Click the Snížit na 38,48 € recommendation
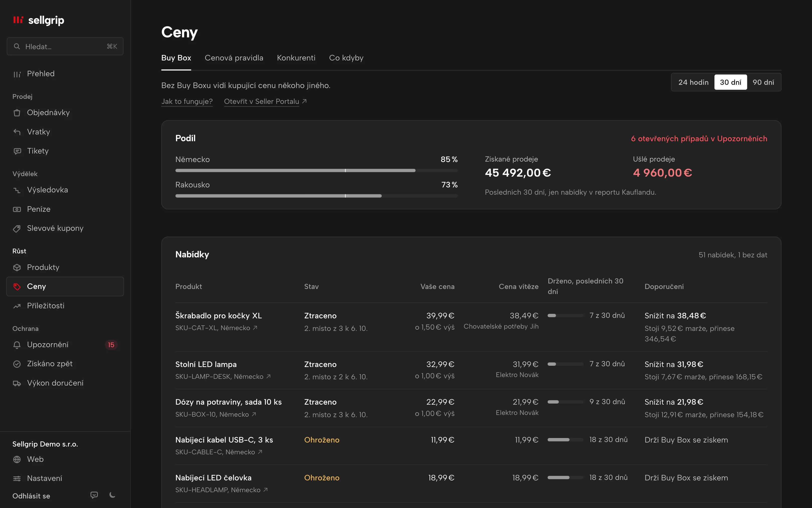 pos(675,316)
